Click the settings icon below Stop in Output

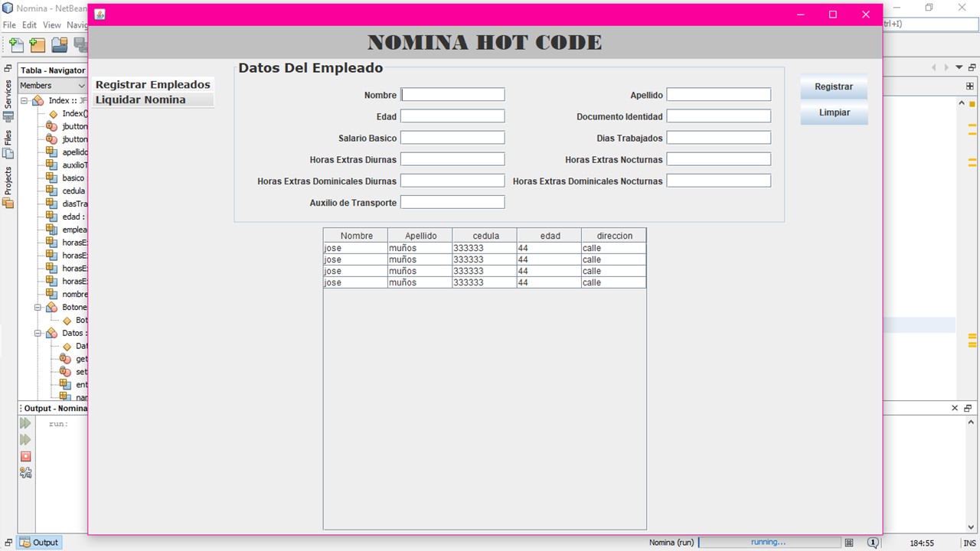pyautogui.click(x=25, y=473)
